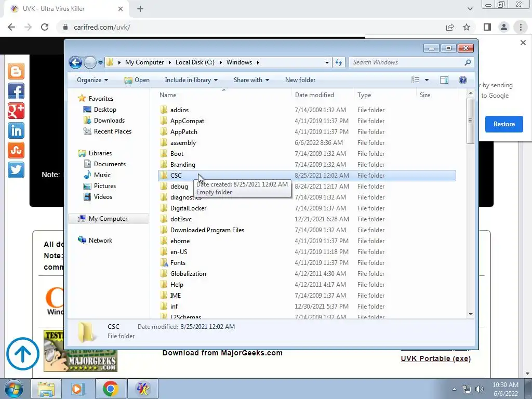Open the UVK Portable (exe) link

pos(436,358)
